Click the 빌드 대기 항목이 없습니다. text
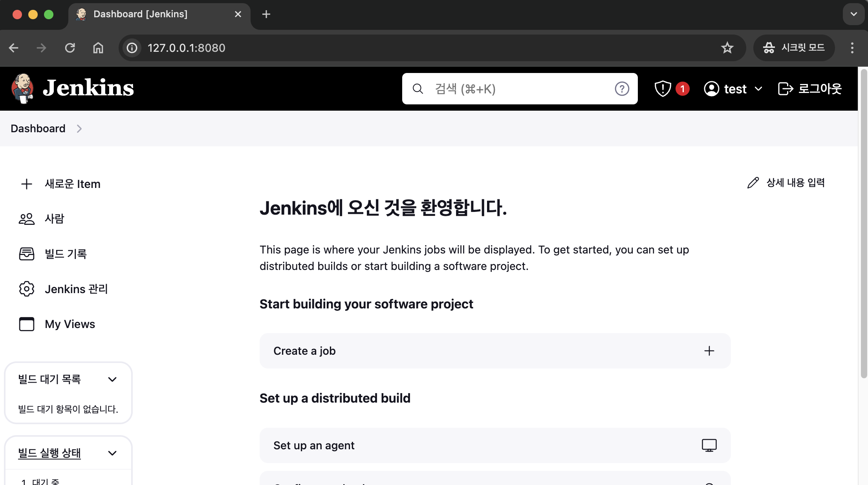Image resolution: width=868 pixels, height=485 pixels. [x=68, y=409]
